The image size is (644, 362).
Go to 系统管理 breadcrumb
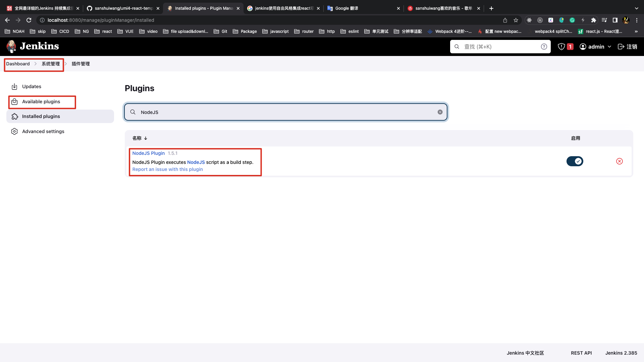(x=51, y=64)
